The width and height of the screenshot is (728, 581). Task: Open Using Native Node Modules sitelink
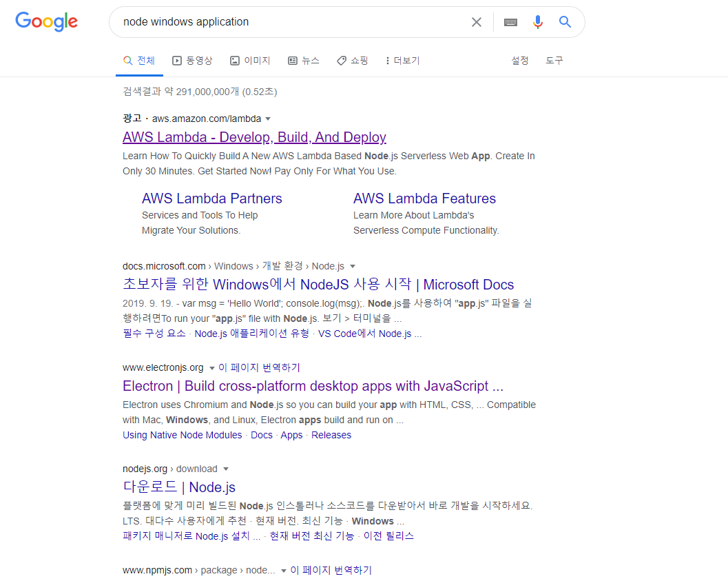pos(182,435)
